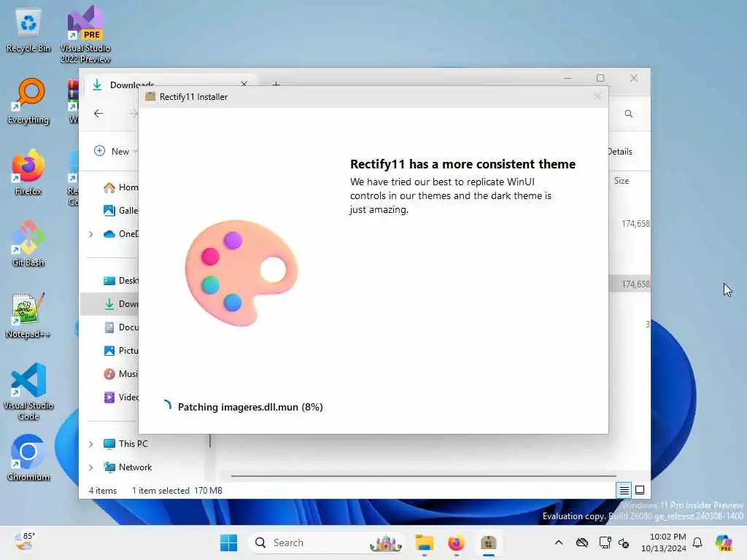Launch Visual Studio Code from desktop

coord(28,392)
